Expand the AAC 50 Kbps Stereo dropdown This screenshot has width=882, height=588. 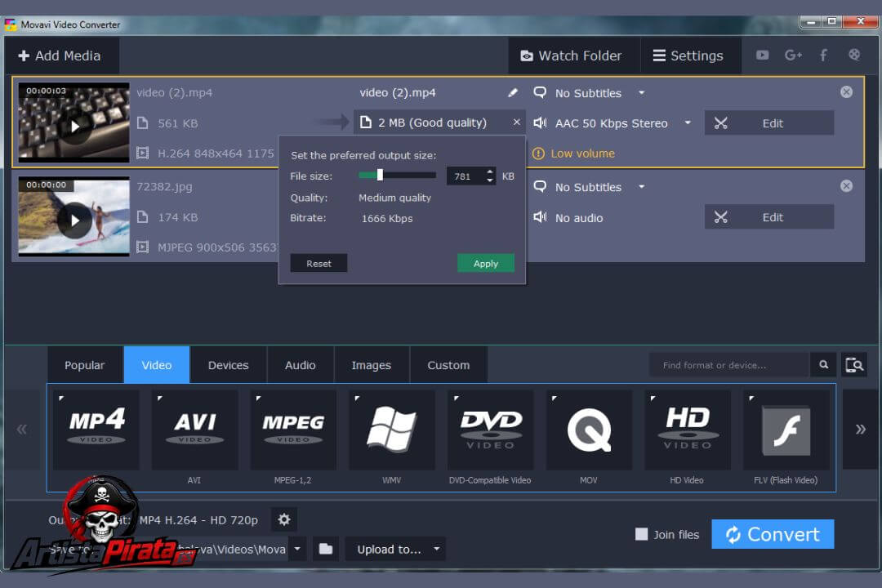[x=688, y=122]
